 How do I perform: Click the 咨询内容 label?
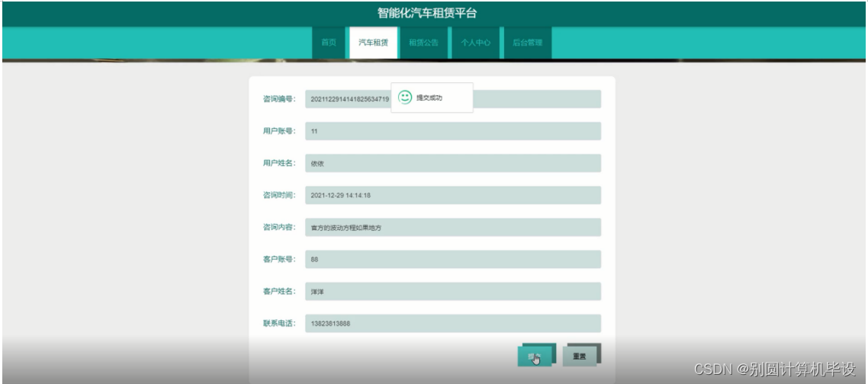[280, 227]
